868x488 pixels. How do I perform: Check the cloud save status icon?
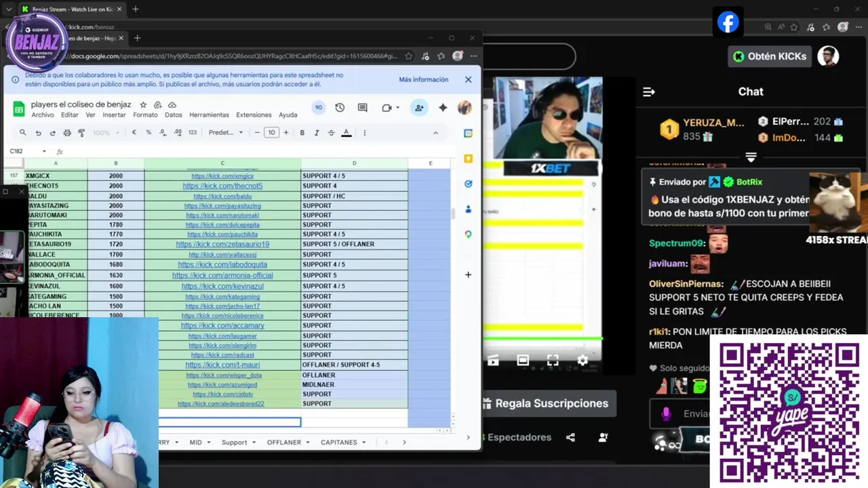pos(172,105)
